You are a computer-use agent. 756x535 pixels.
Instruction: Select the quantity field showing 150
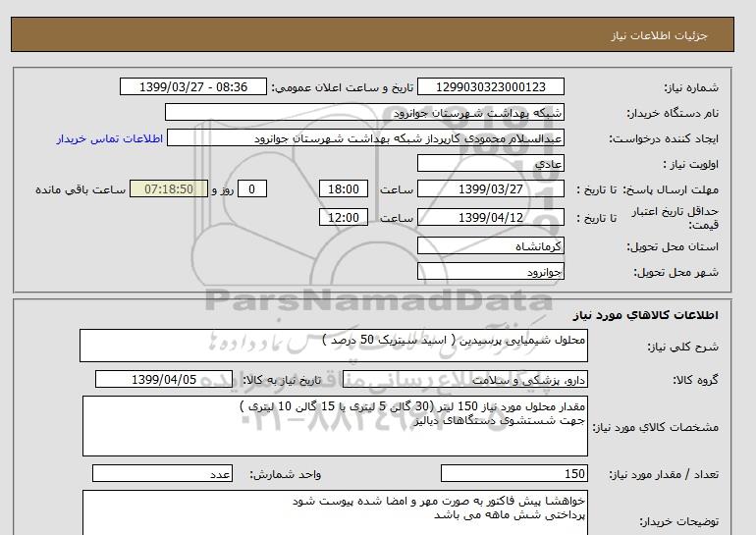click(513, 474)
